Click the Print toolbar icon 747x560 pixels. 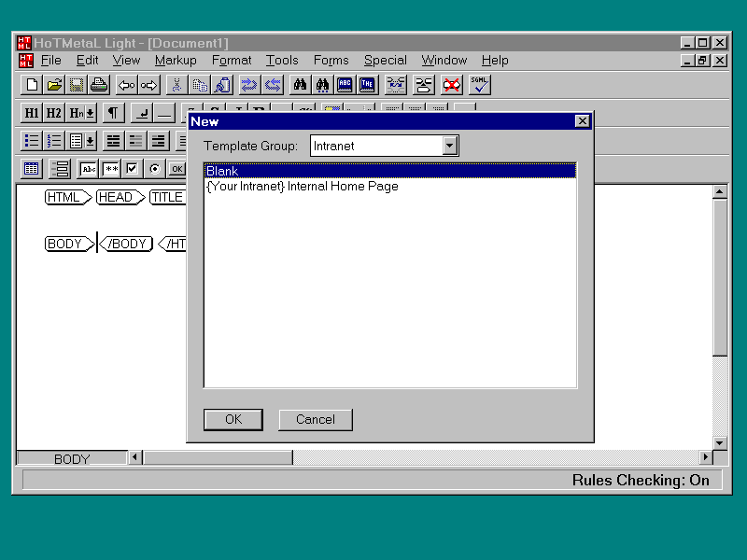99,85
